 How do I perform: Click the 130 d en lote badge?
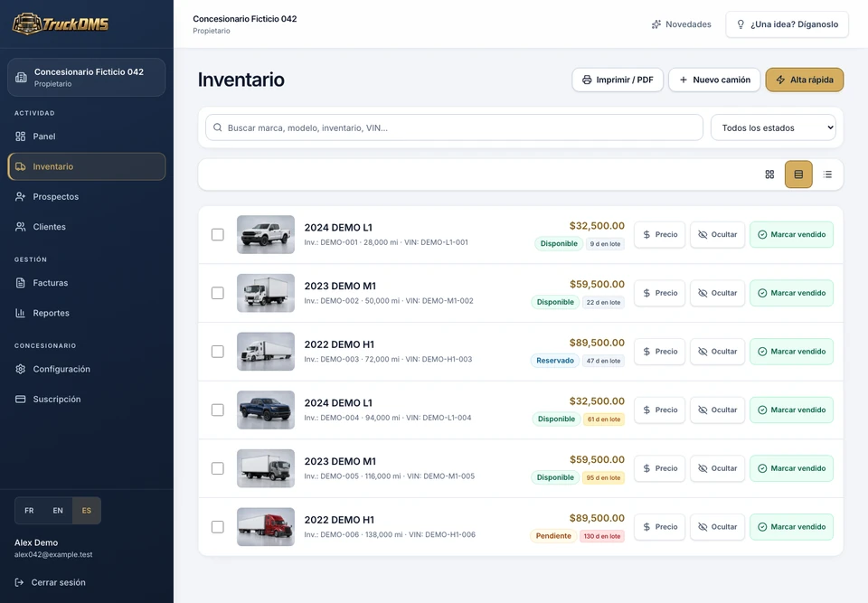[x=602, y=536]
